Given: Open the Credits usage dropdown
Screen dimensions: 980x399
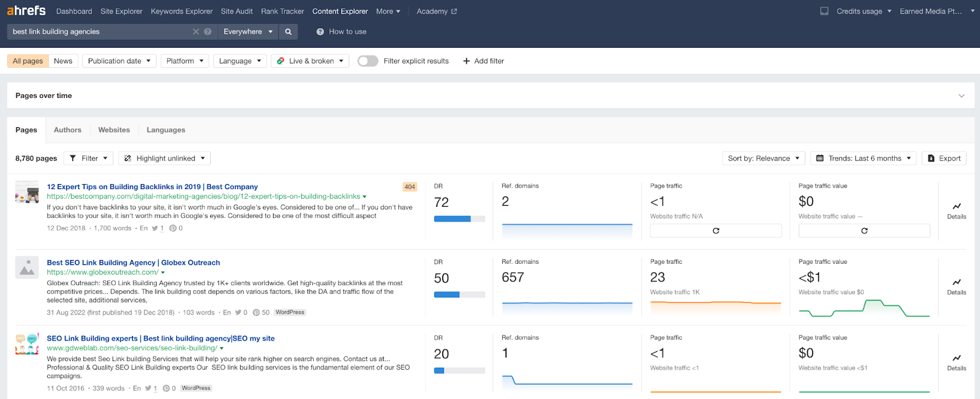Looking at the screenshot, I should 864,12.
